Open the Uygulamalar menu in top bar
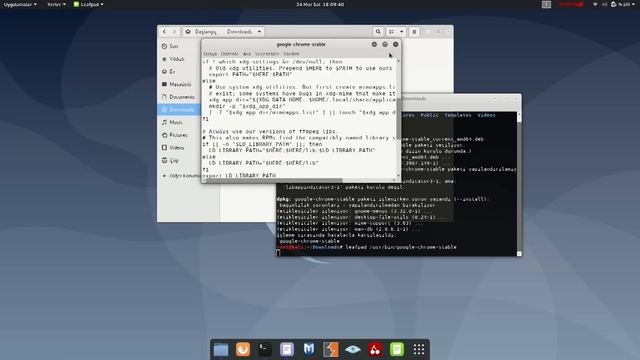640x360 pixels. (x=20, y=4)
